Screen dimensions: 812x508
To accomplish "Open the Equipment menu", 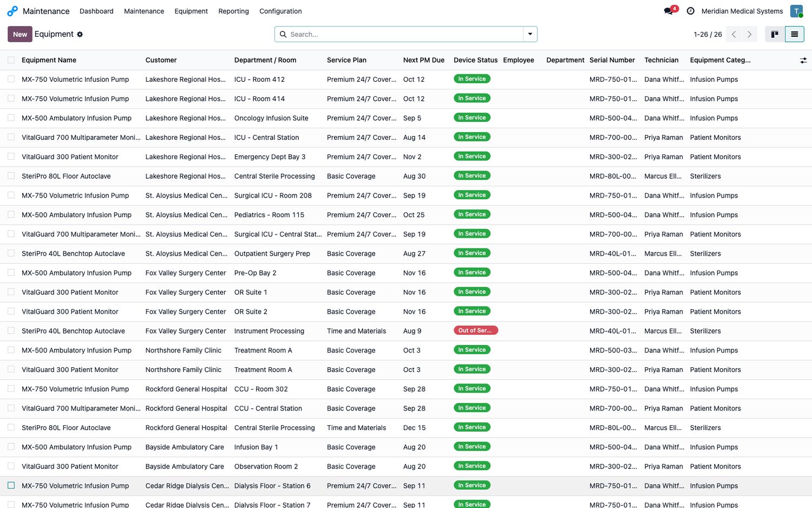I will coord(191,11).
